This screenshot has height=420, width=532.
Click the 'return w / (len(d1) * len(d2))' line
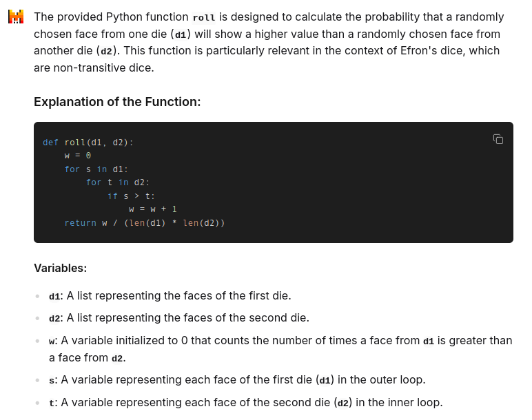click(x=145, y=222)
